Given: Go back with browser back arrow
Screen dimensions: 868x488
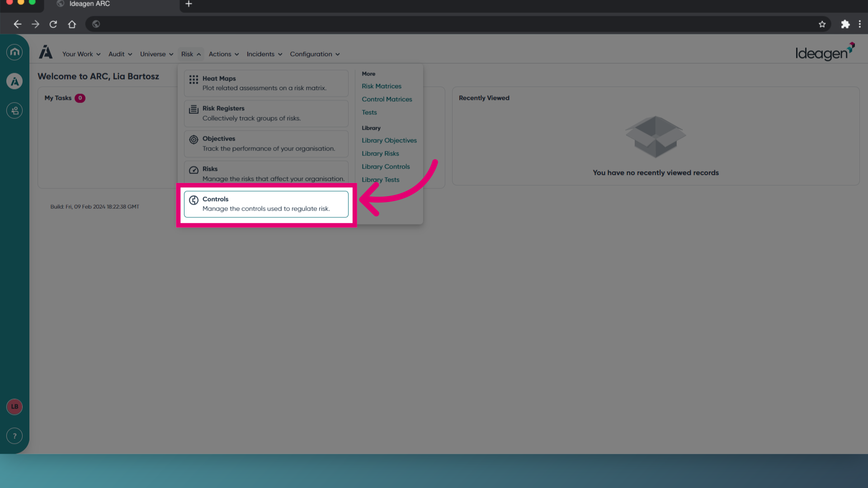Looking at the screenshot, I should [18, 24].
